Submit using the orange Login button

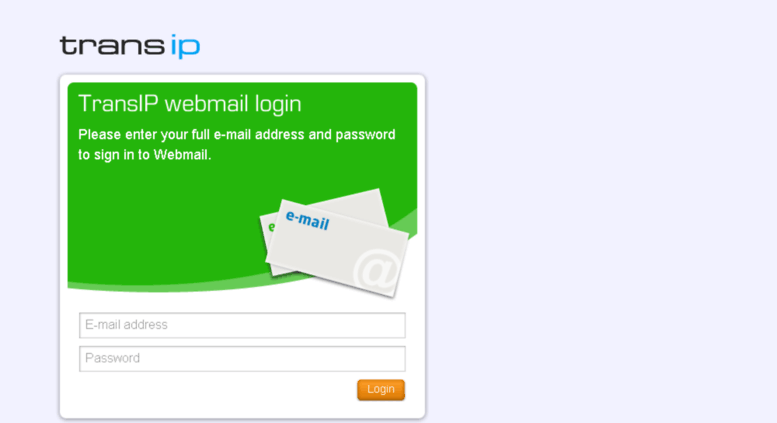[x=381, y=390]
